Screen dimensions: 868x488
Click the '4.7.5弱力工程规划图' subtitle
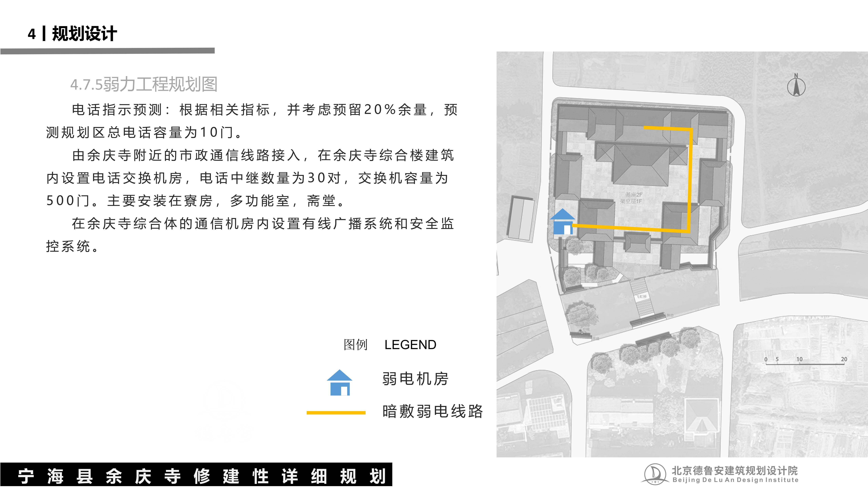pos(144,84)
